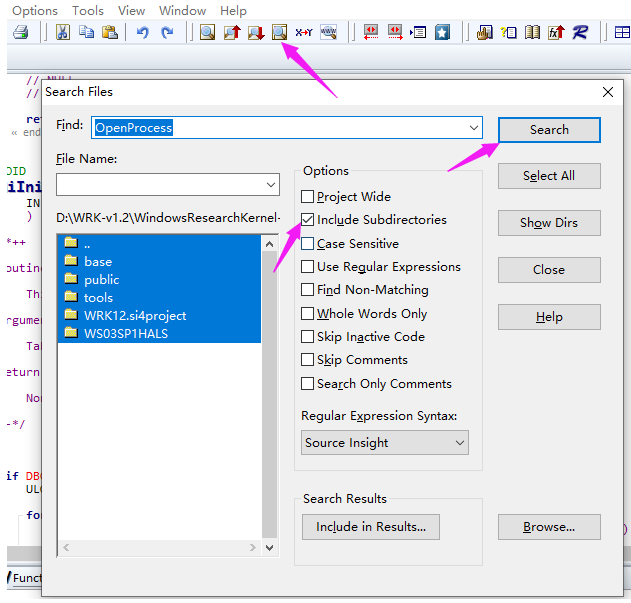This screenshot has height=603, width=631.
Task: Click the WWW web search icon
Action: point(328,32)
